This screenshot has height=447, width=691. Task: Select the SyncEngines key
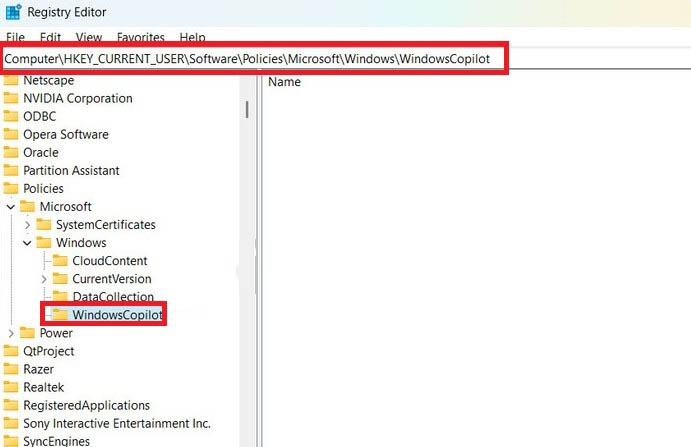pos(56,441)
